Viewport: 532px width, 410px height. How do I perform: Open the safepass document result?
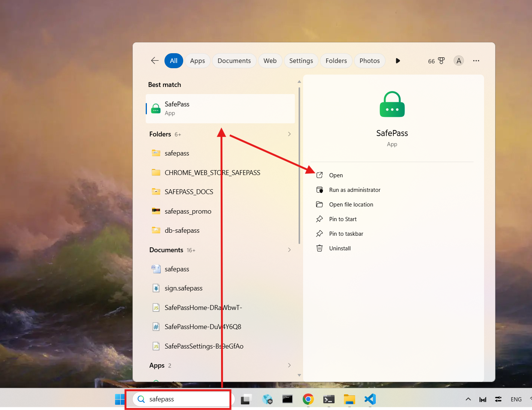pyautogui.click(x=220, y=269)
